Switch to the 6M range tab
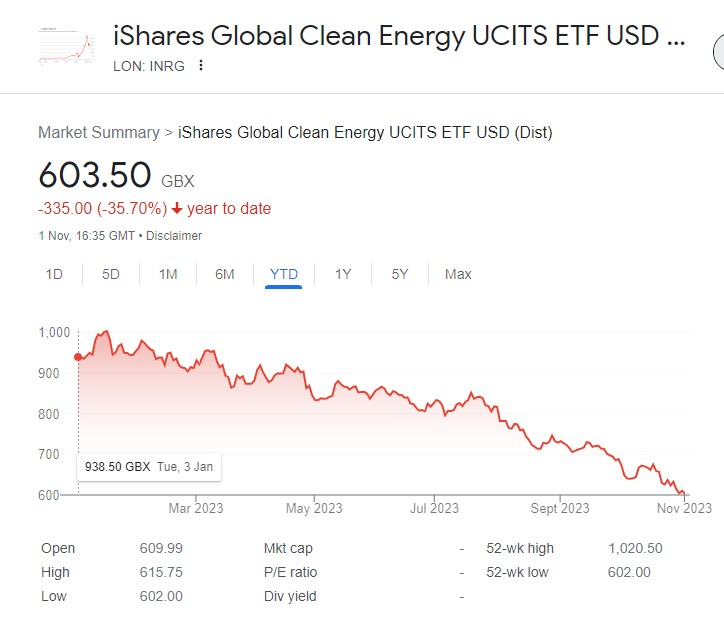The width and height of the screenshot is (724, 623). click(225, 274)
